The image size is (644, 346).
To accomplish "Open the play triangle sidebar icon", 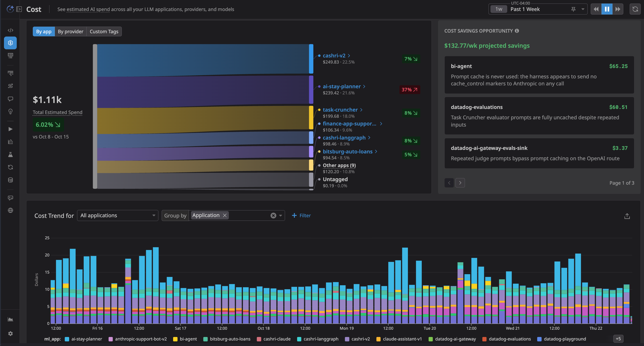I will (10, 129).
